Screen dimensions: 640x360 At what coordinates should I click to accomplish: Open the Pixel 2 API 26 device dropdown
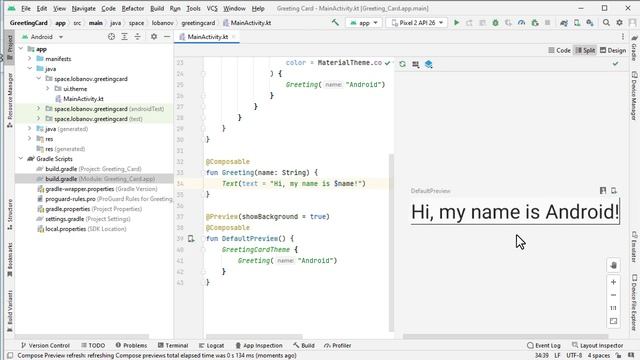[417, 23]
